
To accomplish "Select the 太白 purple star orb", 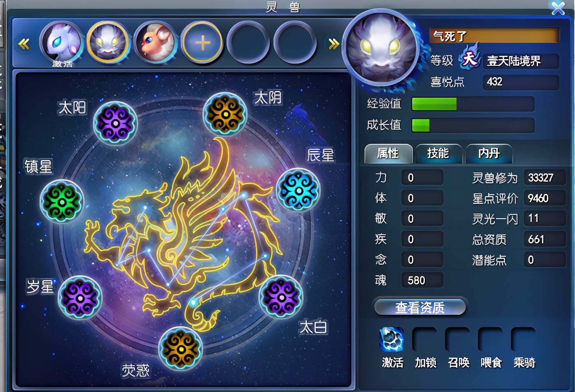I will pos(281,296).
